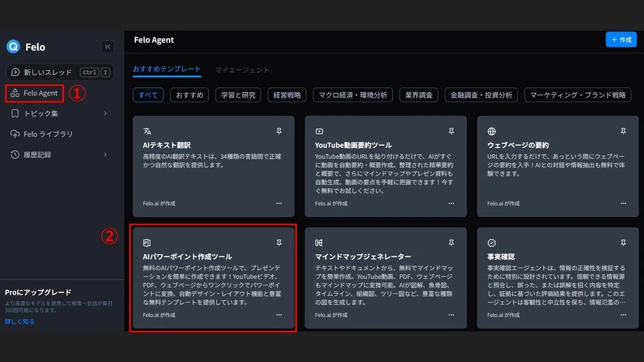This screenshot has height=362, width=644.
Task: Open more options on AIテキスト翻訳 card
Action: point(279,203)
